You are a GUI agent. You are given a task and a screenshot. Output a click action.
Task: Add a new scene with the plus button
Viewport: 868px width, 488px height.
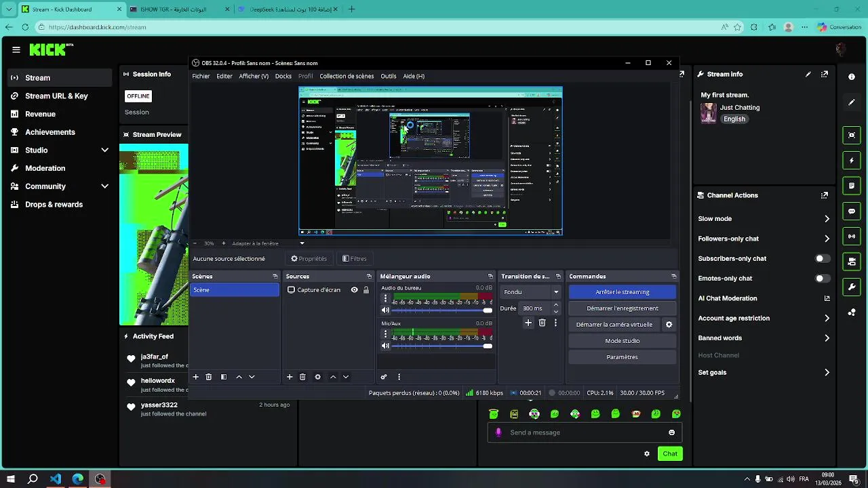[196, 377]
